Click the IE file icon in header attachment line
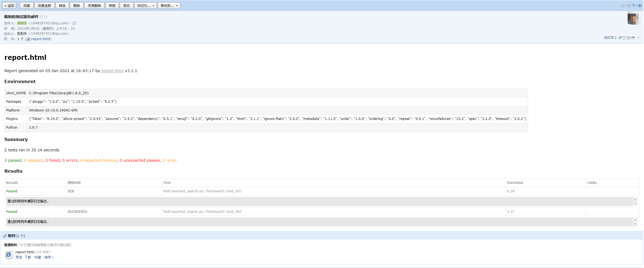 click(x=28, y=39)
